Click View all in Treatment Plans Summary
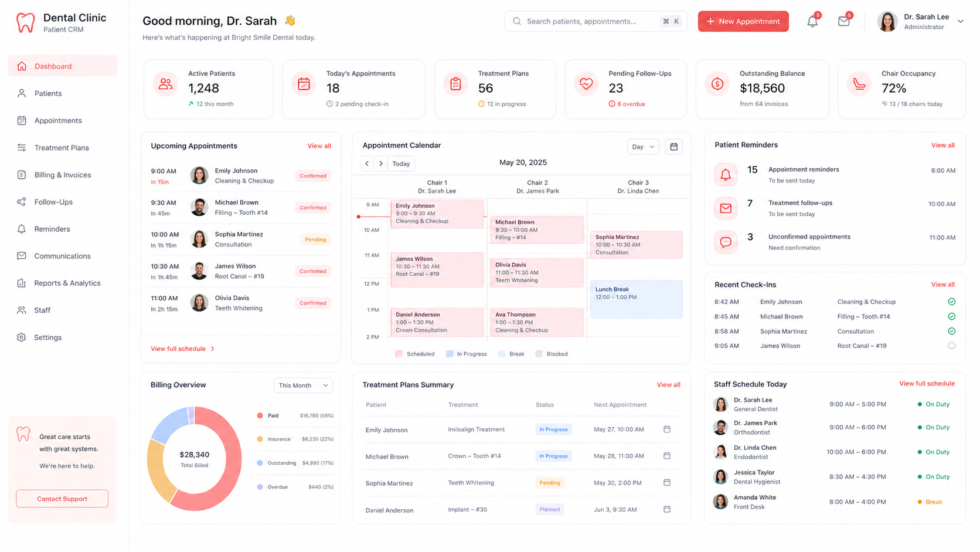The height and width of the screenshot is (552, 980). 669,385
